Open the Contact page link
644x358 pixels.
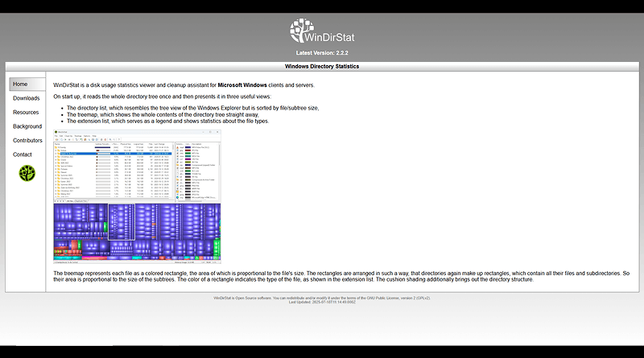(23, 154)
